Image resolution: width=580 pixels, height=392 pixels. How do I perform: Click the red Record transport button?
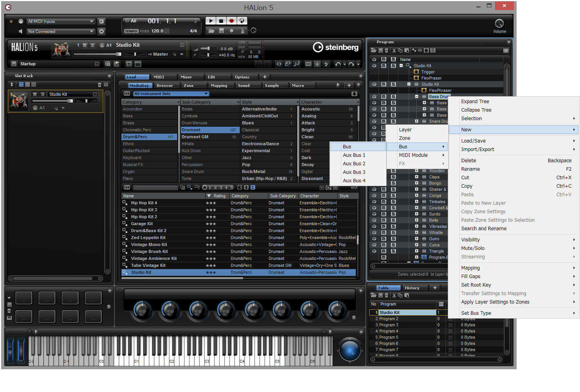point(232,21)
